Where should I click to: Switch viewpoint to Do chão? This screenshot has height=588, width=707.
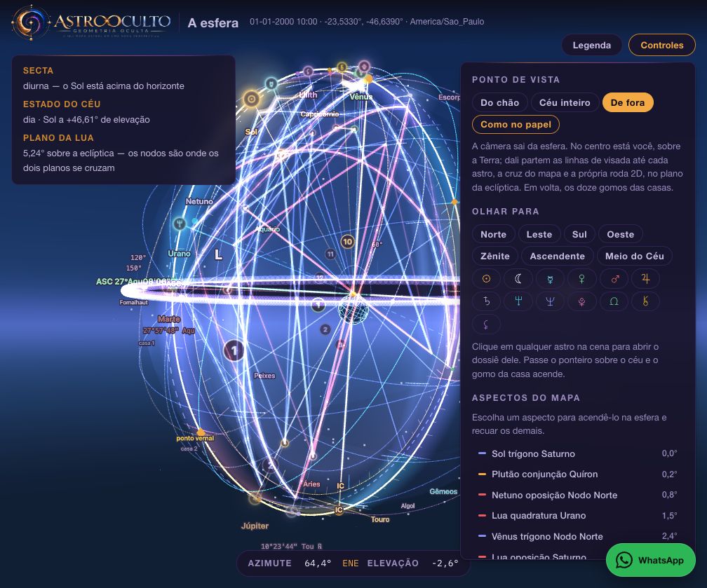[x=499, y=103]
